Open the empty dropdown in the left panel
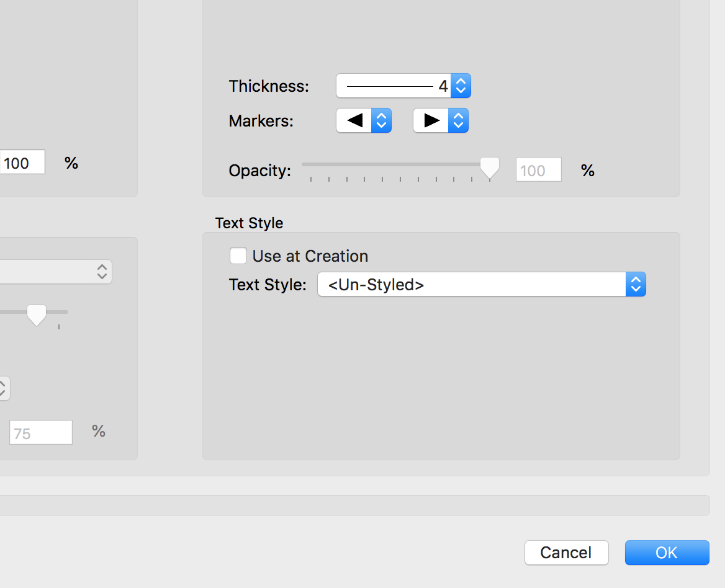 point(50,272)
